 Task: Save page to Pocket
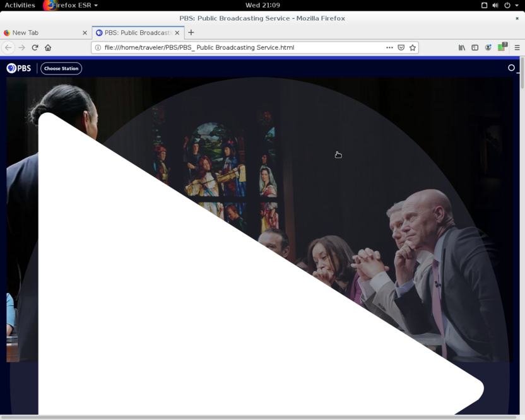click(x=401, y=47)
